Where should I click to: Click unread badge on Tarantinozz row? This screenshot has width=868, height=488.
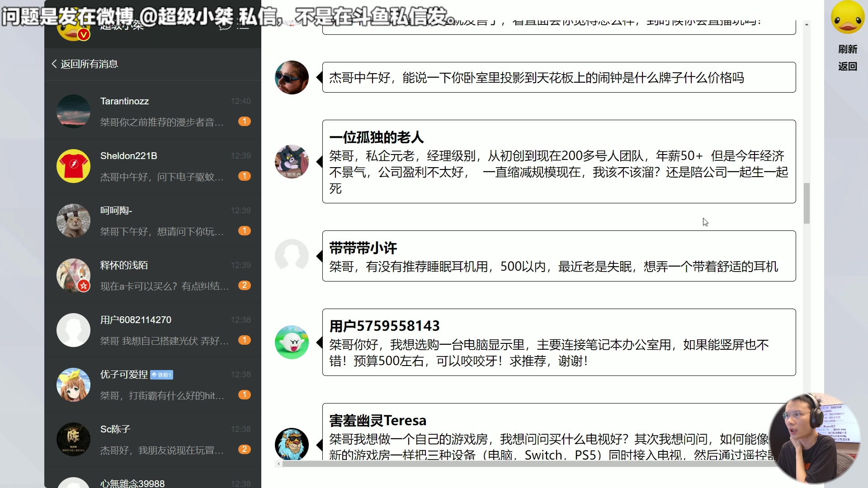(245, 121)
